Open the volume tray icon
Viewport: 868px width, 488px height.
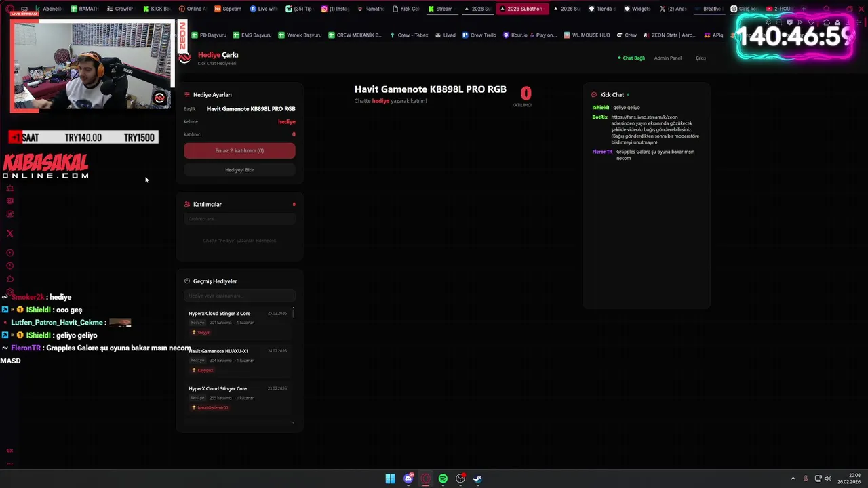pos(828,479)
